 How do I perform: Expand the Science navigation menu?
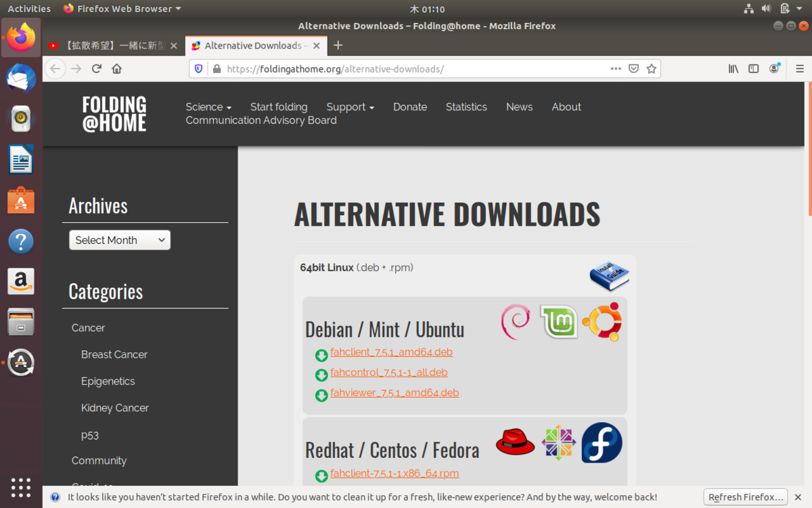tap(208, 107)
